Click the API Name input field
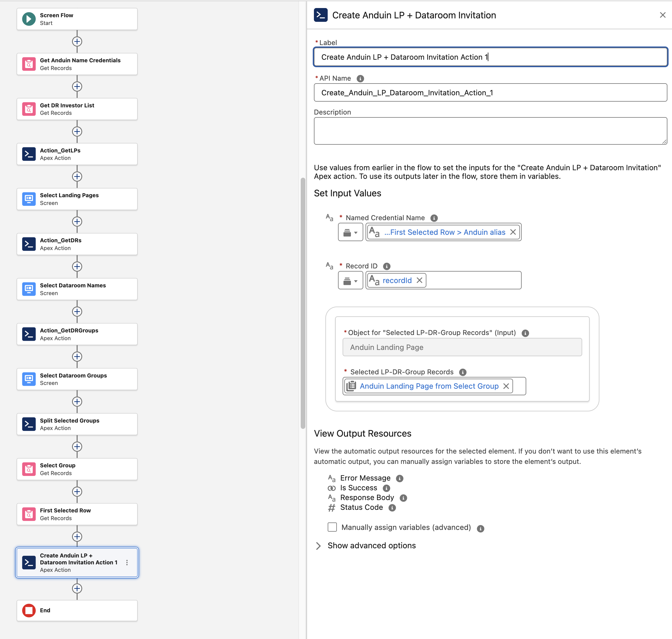672x639 pixels. pos(490,92)
